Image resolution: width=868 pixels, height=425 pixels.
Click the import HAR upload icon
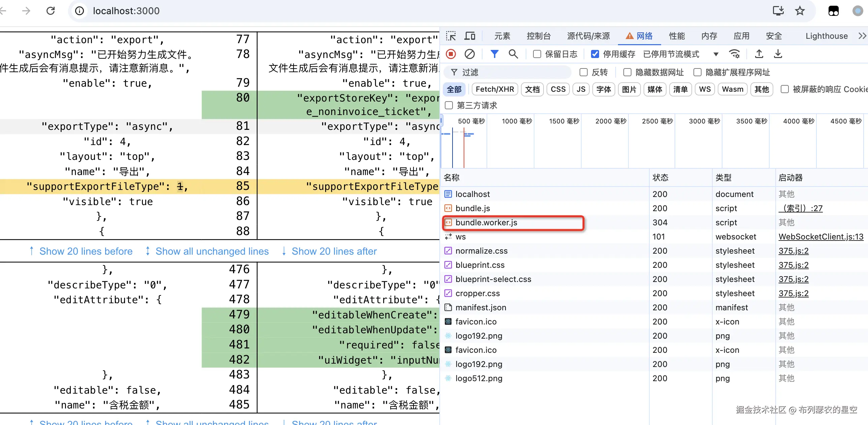click(x=759, y=54)
